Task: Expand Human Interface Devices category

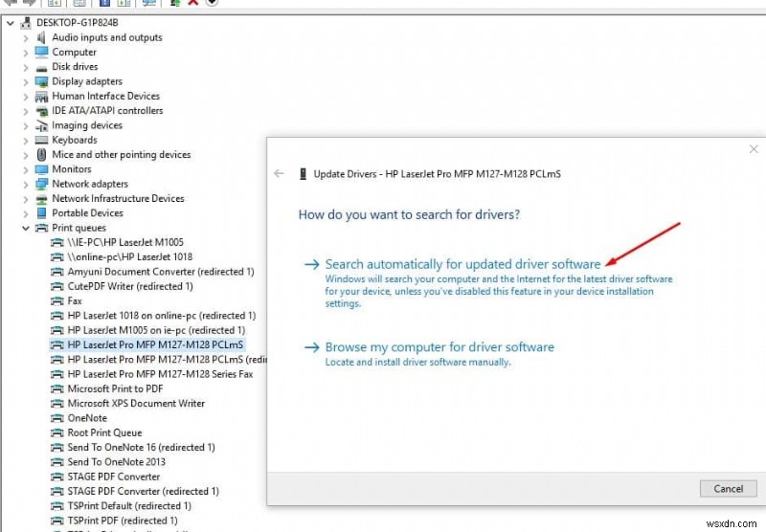Action: (26, 97)
